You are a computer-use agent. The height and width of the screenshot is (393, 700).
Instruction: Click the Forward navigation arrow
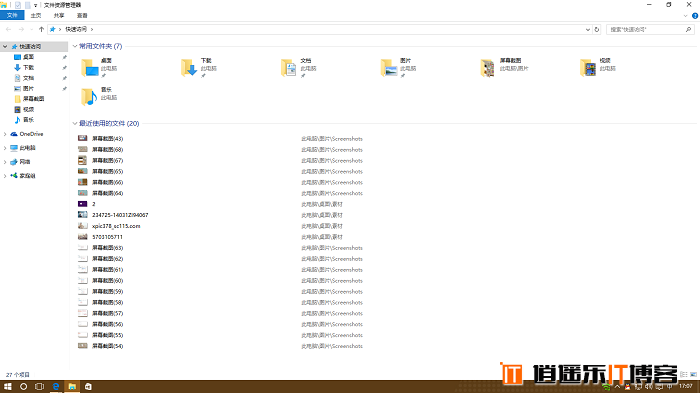tap(21, 29)
